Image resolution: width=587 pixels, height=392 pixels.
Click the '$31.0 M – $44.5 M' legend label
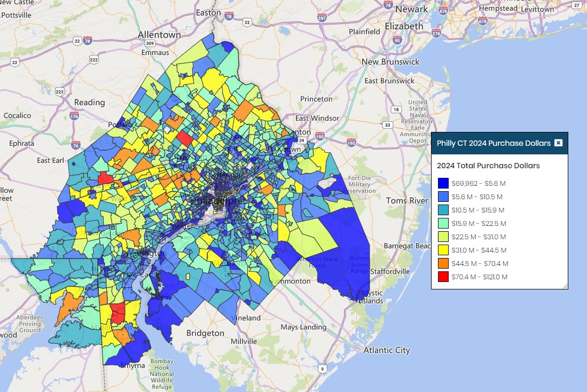[479, 250]
